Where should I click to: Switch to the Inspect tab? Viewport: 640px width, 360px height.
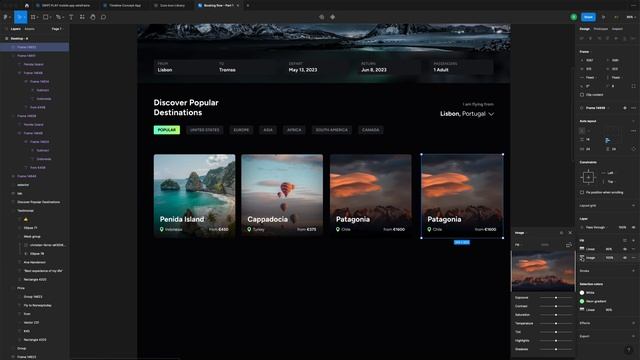(x=617, y=29)
